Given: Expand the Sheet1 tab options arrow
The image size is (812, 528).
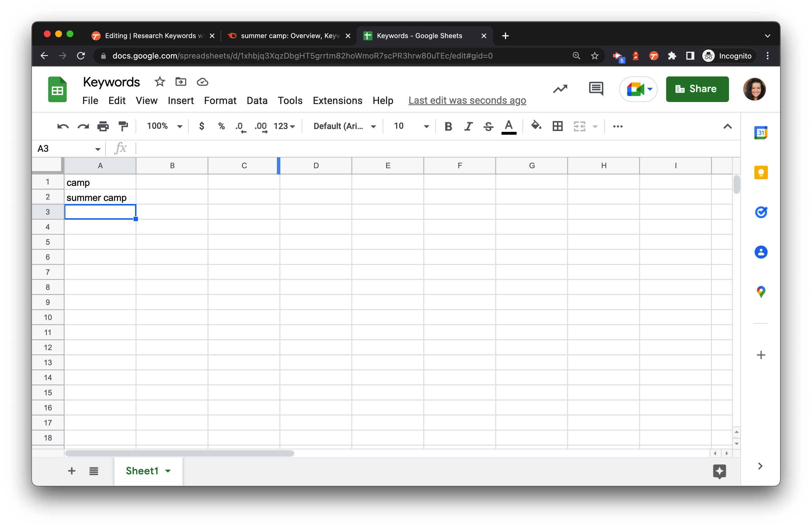Looking at the screenshot, I should [x=168, y=471].
